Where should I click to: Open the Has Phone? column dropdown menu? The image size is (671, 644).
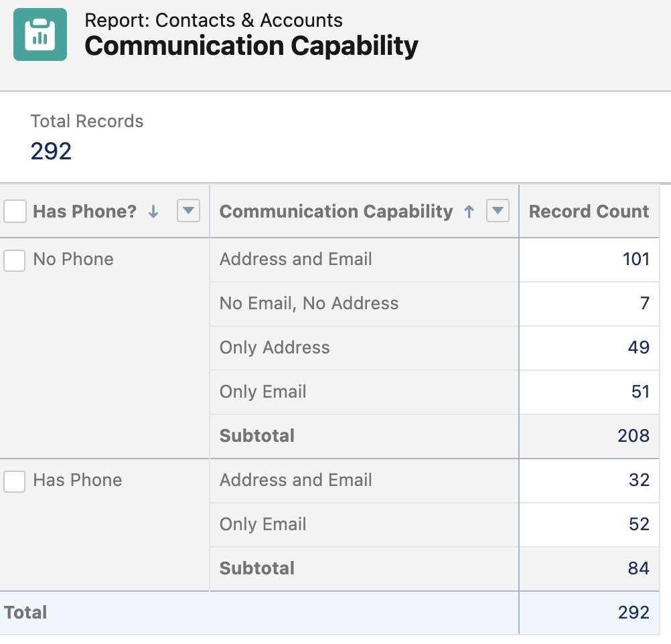(188, 212)
